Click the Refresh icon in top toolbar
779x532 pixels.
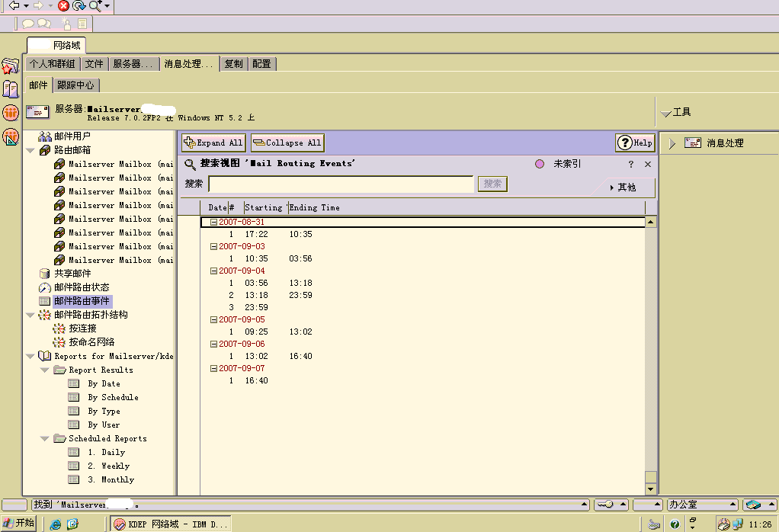click(79, 6)
